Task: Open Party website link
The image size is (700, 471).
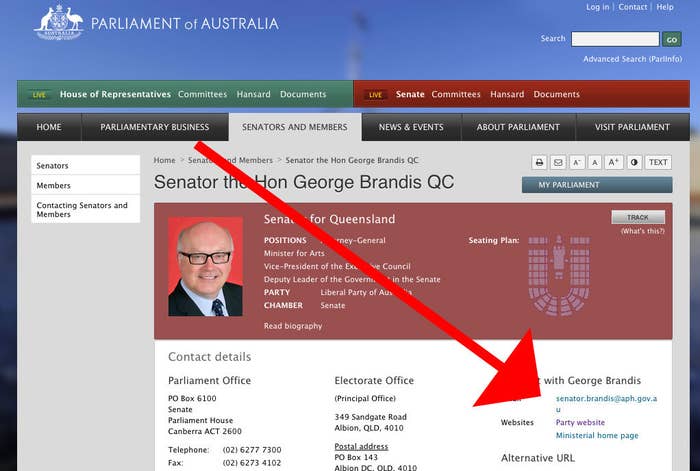Action: point(580,422)
